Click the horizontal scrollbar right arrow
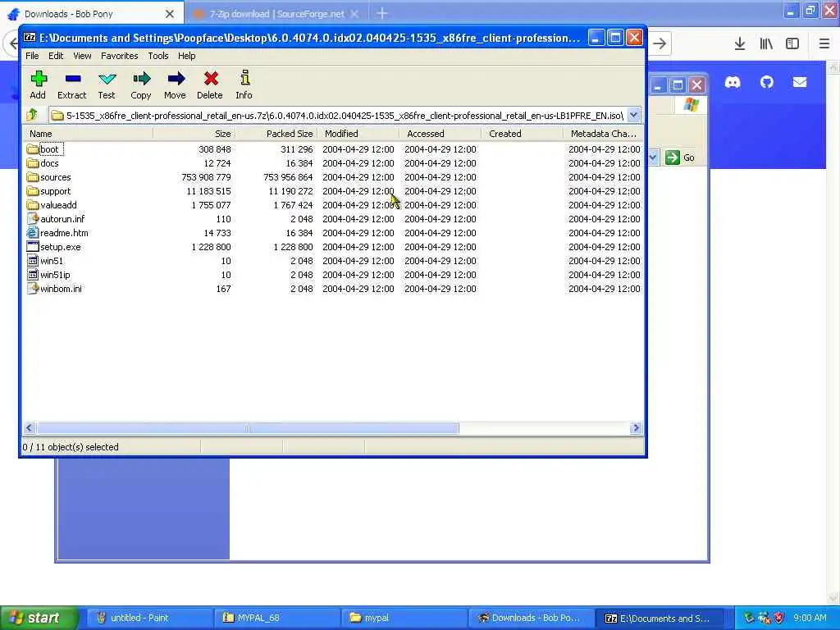 pos(636,428)
